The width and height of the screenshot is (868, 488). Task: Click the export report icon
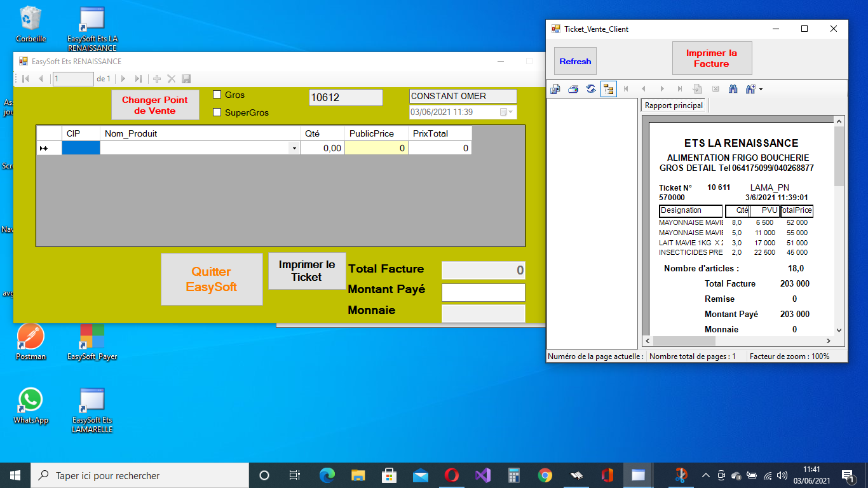(555, 90)
